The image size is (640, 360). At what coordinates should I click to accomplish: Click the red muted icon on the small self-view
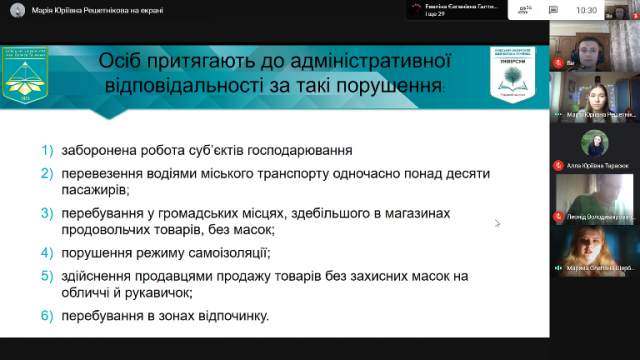[636, 16]
